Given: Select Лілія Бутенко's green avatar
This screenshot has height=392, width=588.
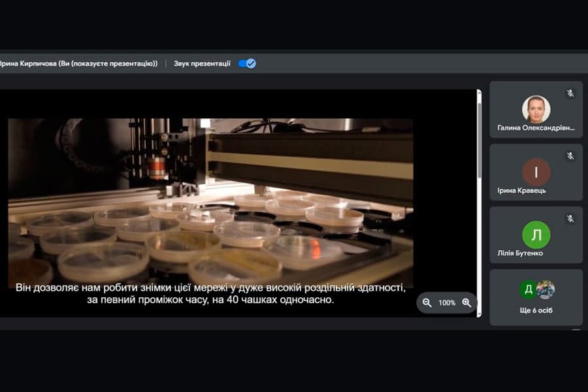Looking at the screenshot, I should click(x=536, y=235).
